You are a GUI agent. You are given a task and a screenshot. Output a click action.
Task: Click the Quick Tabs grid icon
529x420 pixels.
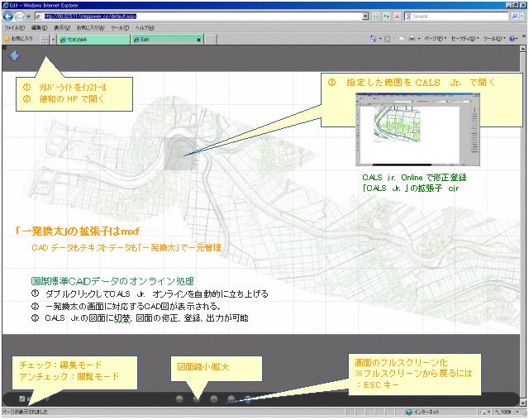point(45,40)
